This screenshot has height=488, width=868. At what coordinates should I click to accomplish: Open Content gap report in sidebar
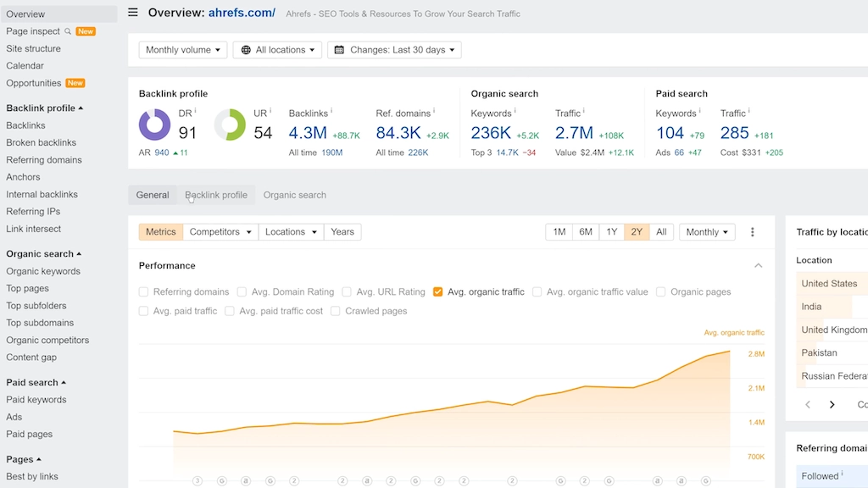[31, 358]
